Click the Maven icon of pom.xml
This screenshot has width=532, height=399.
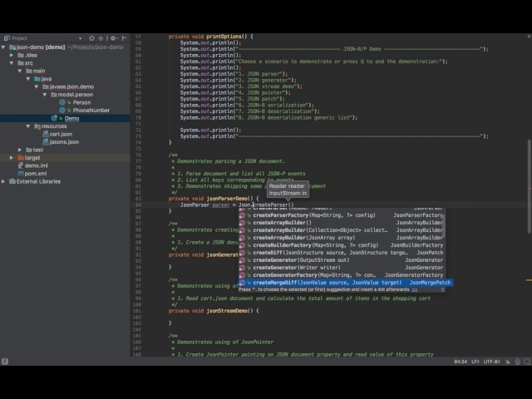pos(20,174)
